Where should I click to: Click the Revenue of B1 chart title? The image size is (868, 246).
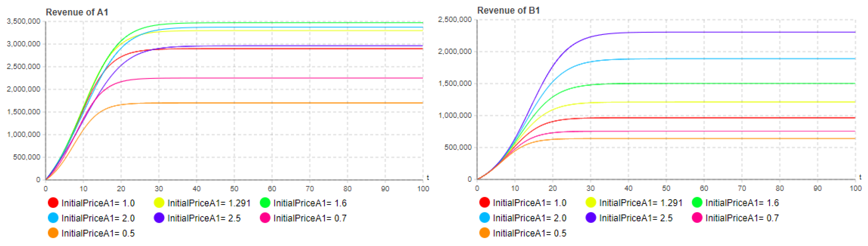[x=508, y=10]
